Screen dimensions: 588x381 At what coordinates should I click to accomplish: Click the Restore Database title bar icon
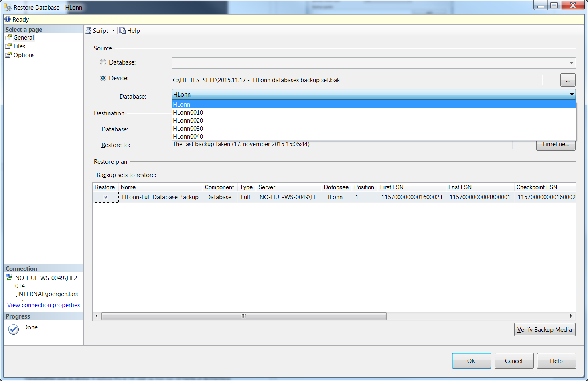pyautogui.click(x=8, y=7)
